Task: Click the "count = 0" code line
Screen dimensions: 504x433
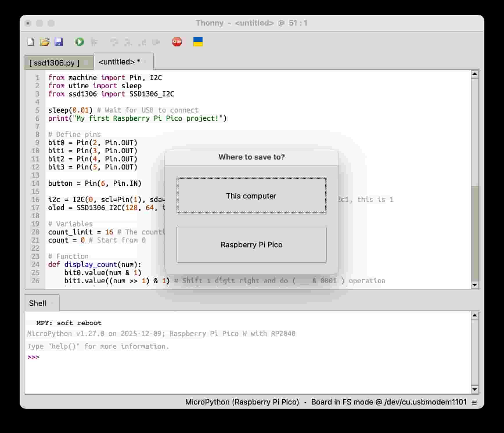Action: [66, 240]
